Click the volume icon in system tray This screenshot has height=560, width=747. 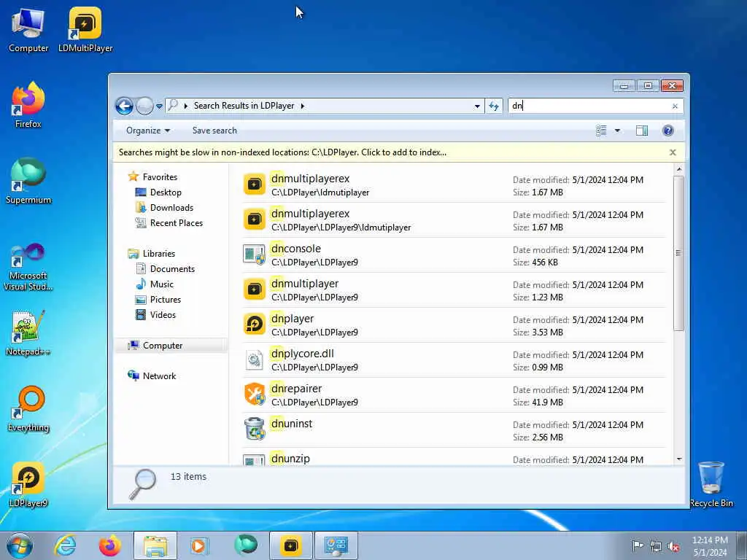point(673,546)
